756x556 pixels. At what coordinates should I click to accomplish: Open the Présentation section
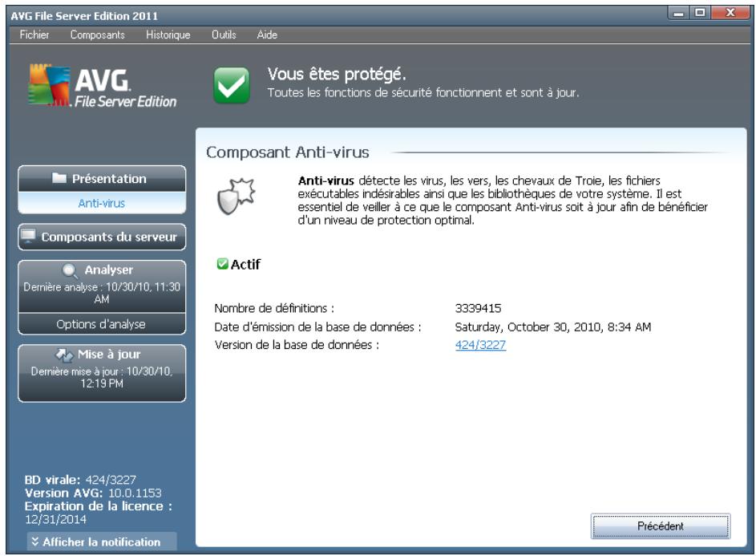(102, 179)
